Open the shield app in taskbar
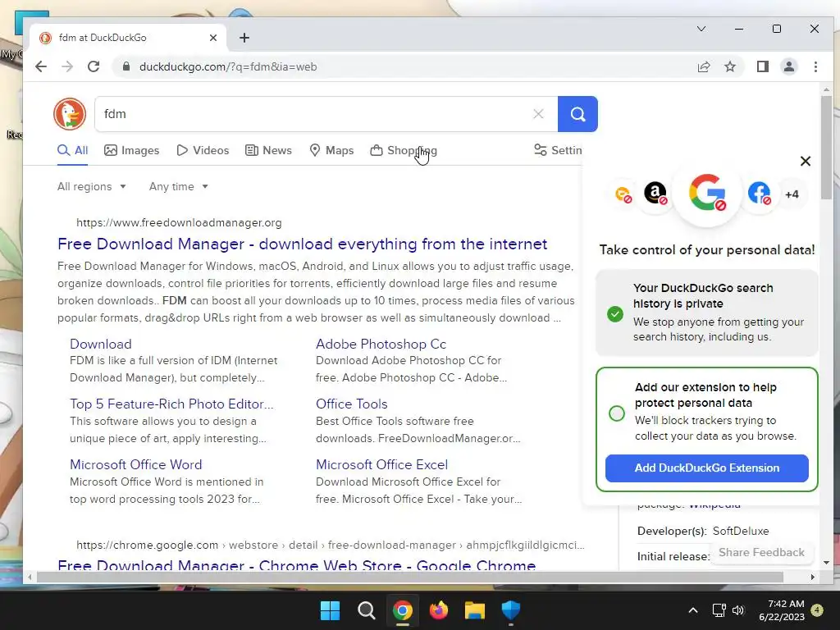The width and height of the screenshot is (840, 630). [510, 610]
